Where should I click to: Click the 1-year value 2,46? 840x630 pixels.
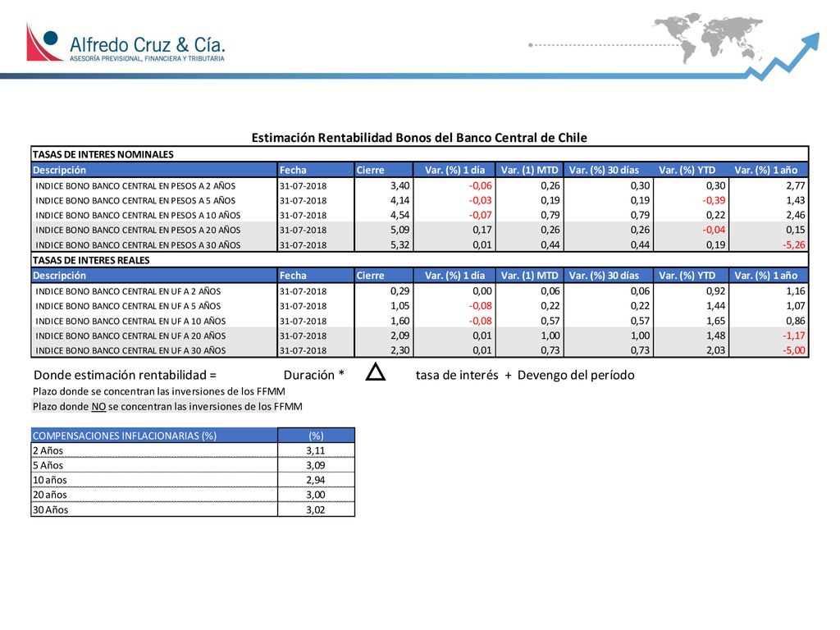point(796,215)
